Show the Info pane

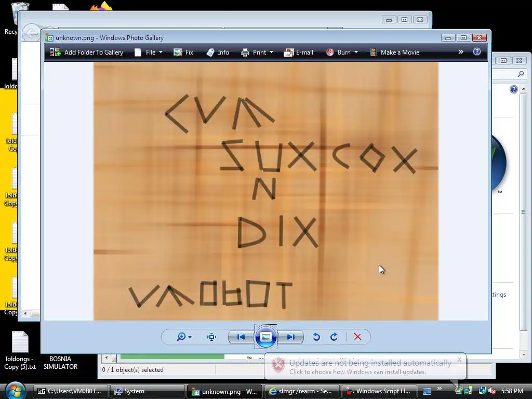tap(218, 52)
